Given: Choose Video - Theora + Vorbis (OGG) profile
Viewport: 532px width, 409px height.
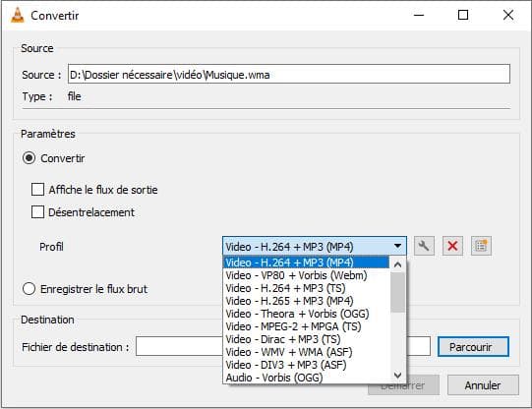Looking at the screenshot, I should tap(306, 314).
